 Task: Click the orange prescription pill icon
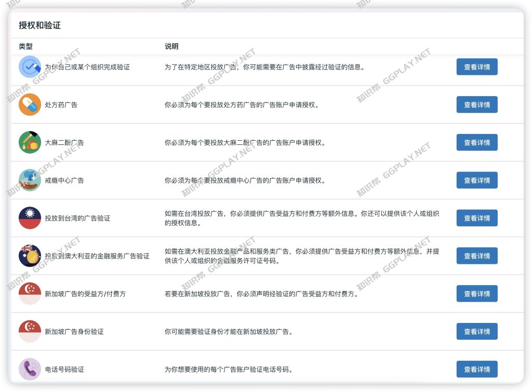pos(30,104)
